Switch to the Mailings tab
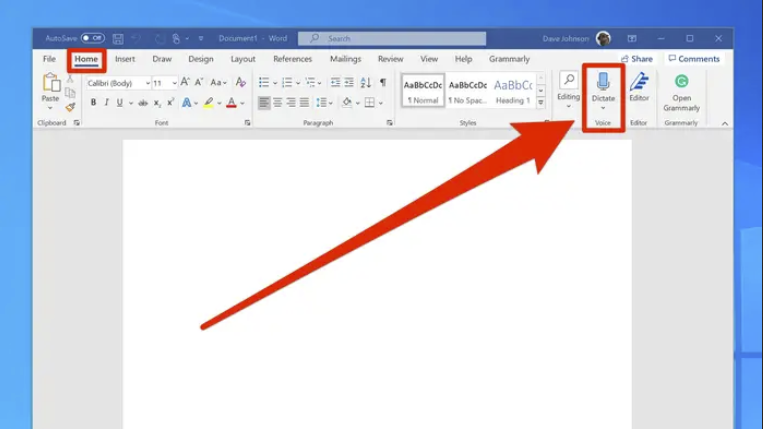 click(345, 59)
